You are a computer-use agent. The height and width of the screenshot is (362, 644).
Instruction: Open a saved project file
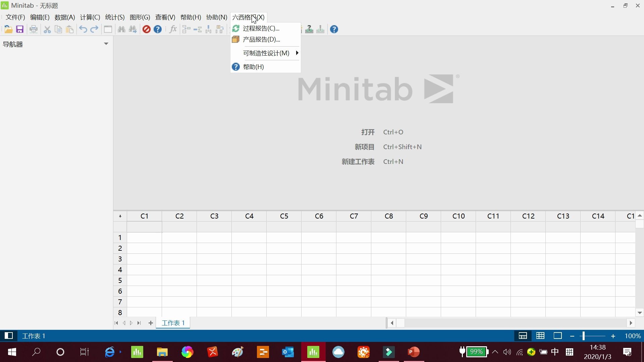point(8,29)
